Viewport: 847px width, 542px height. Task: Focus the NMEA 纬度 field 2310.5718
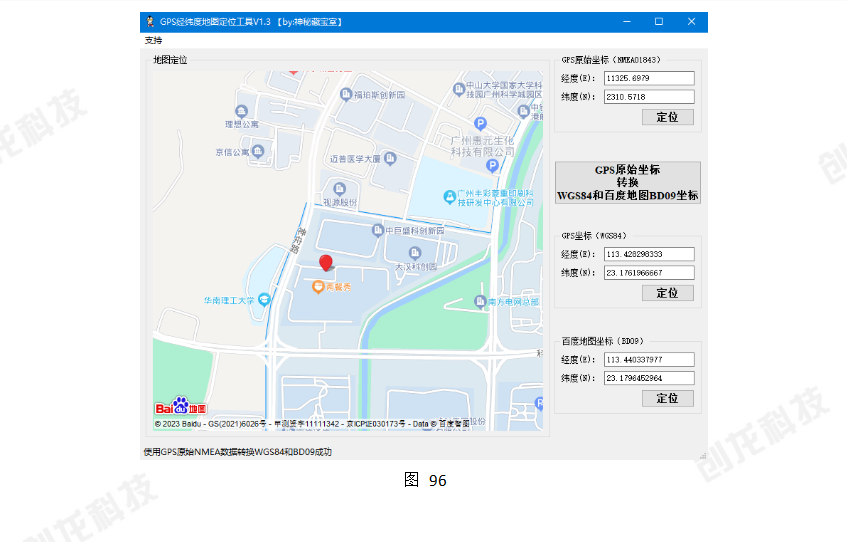pyautogui.click(x=649, y=97)
